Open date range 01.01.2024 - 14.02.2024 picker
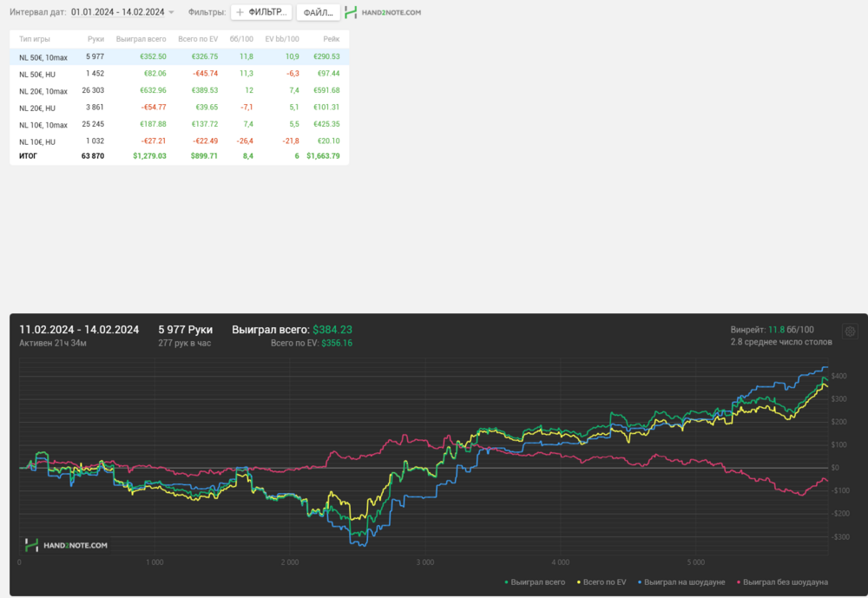Screen dimensions: 868x598 [118, 12]
